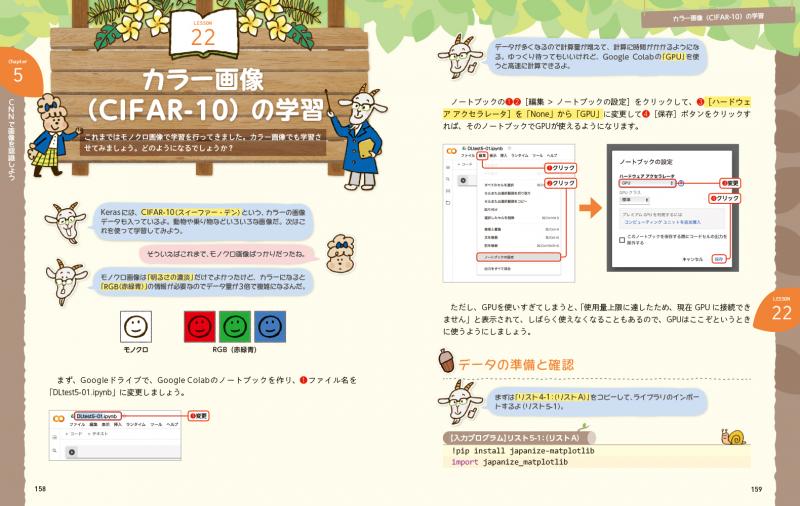Click the run cell button in left-page Colab screenshot
This screenshot has width=800, height=506.
[x=70, y=452]
